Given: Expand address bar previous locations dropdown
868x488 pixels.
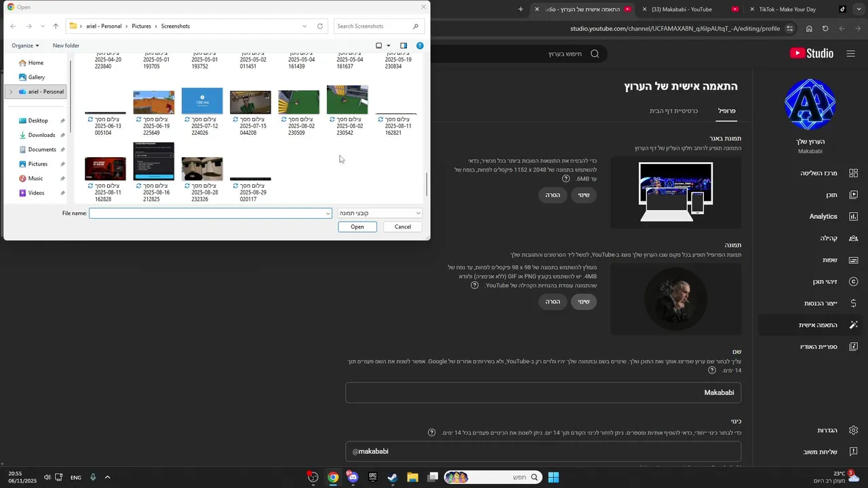Looking at the screenshot, I should [x=304, y=26].
